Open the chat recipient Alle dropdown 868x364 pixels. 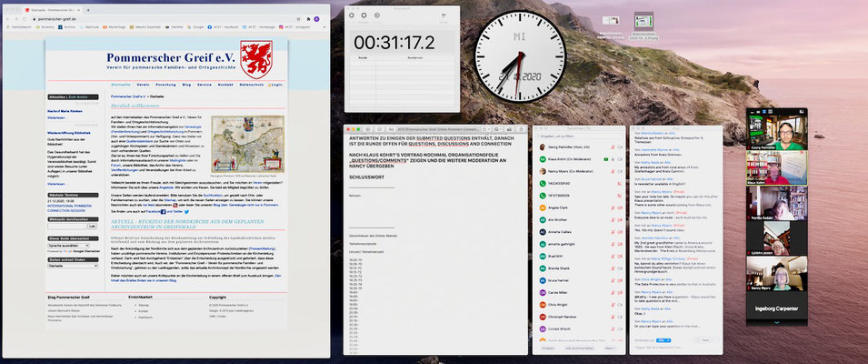pyautogui.click(x=663, y=340)
